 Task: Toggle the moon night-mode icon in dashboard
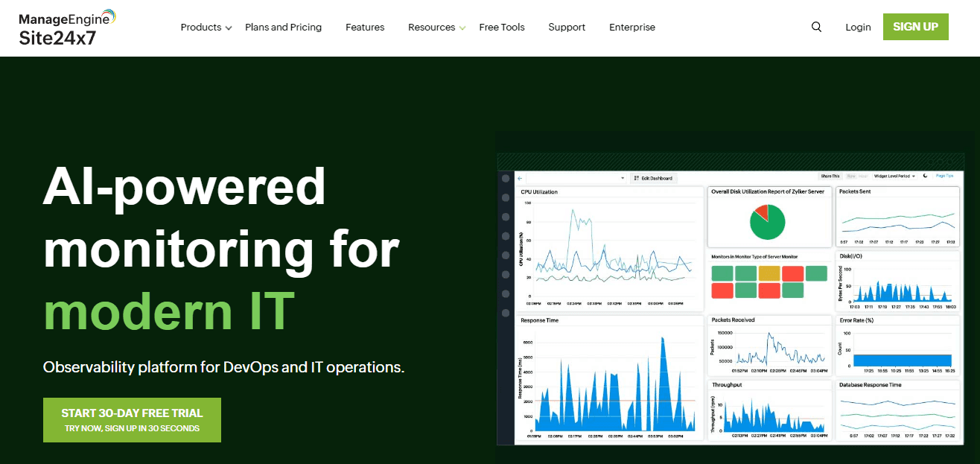tap(926, 177)
